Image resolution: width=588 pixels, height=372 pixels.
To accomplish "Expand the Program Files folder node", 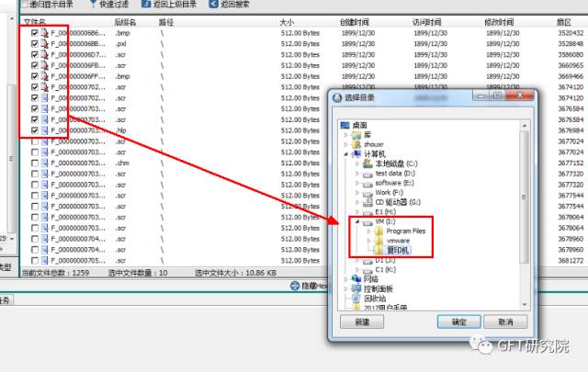I will pos(367,231).
